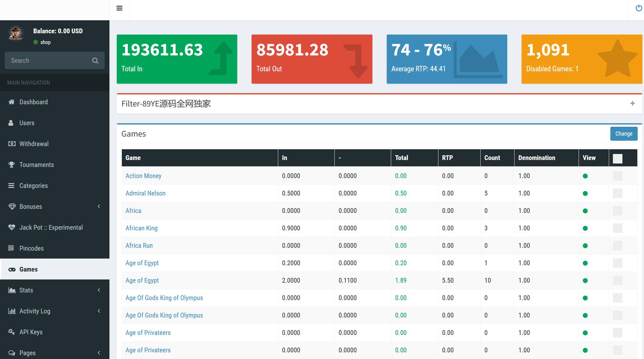Click the Total Out summary card

(312, 59)
